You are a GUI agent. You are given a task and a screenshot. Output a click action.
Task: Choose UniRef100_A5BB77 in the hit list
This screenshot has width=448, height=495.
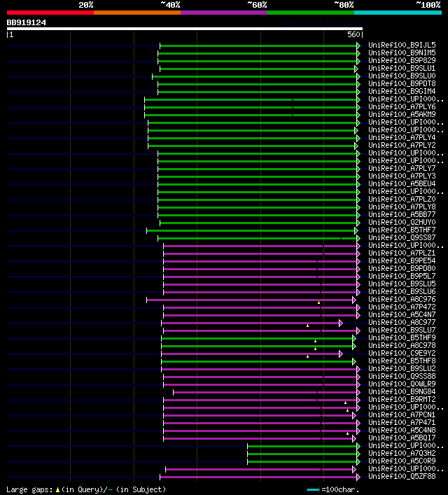(x=402, y=214)
